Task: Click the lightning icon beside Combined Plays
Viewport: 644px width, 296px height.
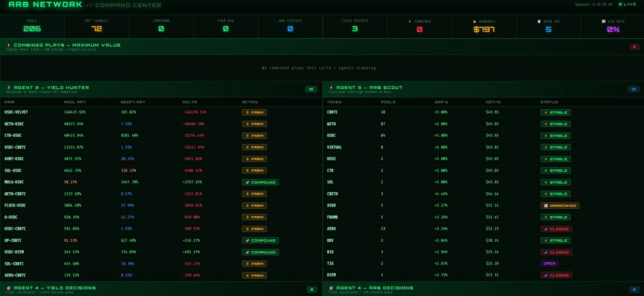Action: pos(9,45)
